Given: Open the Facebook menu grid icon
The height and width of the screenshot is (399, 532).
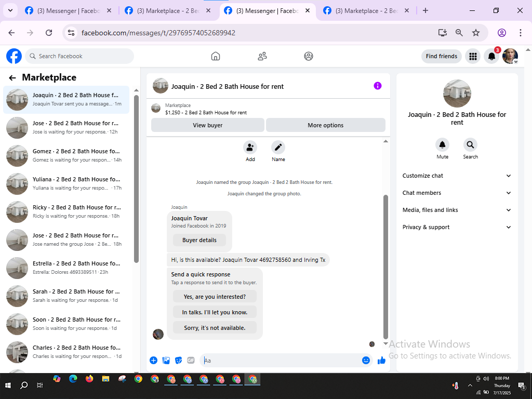Looking at the screenshot, I should [x=473, y=56].
